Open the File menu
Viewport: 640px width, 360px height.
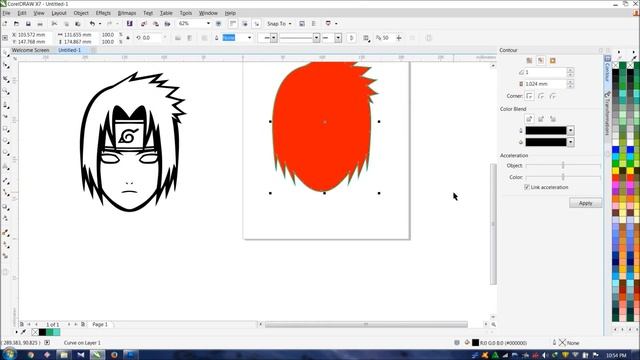coord(7,13)
